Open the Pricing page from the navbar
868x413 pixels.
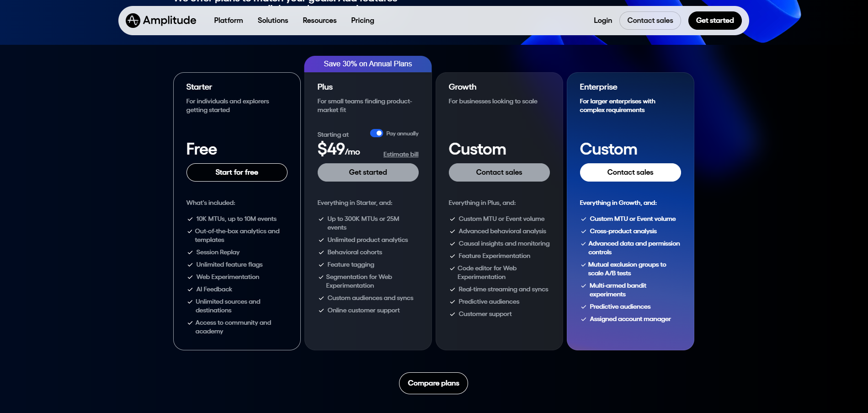click(x=362, y=20)
